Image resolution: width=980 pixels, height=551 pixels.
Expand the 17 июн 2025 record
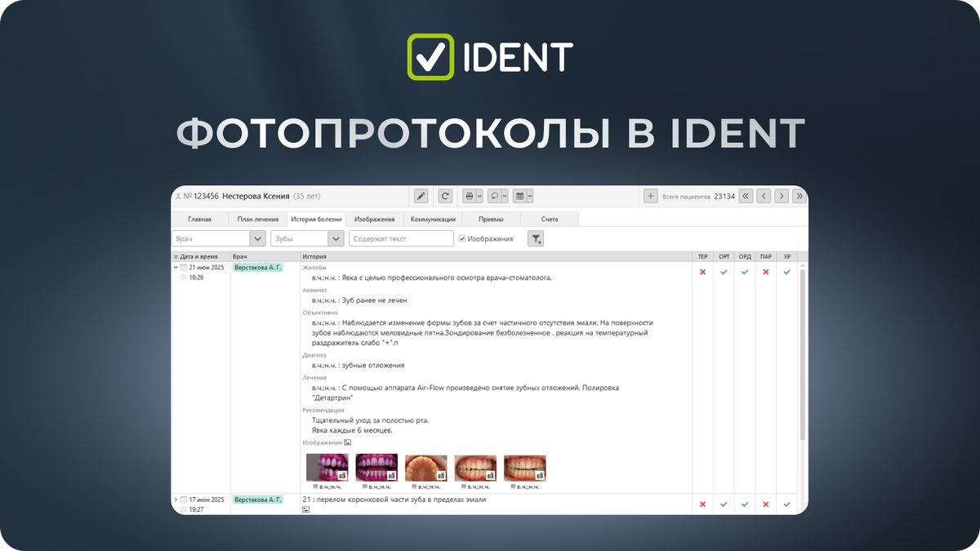pyautogui.click(x=176, y=499)
